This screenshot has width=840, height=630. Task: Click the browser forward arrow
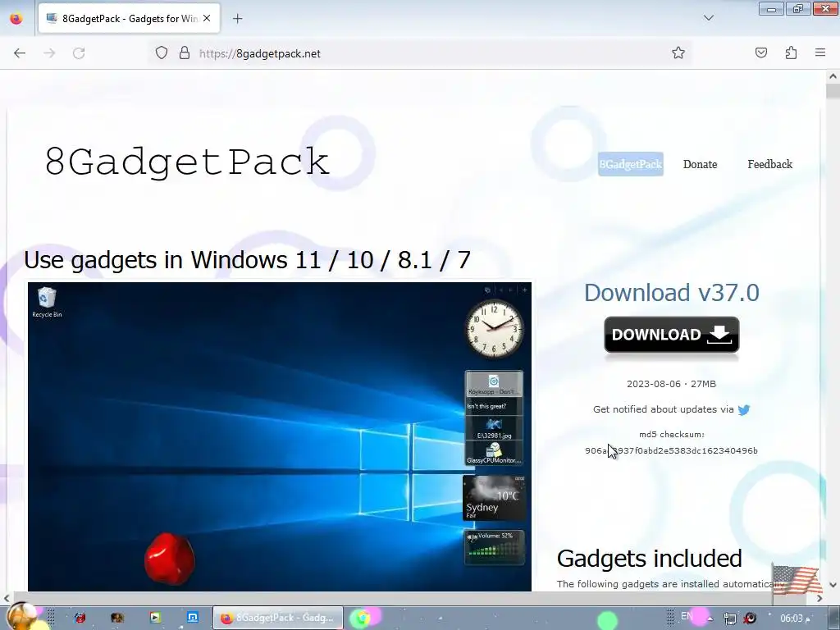point(49,53)
